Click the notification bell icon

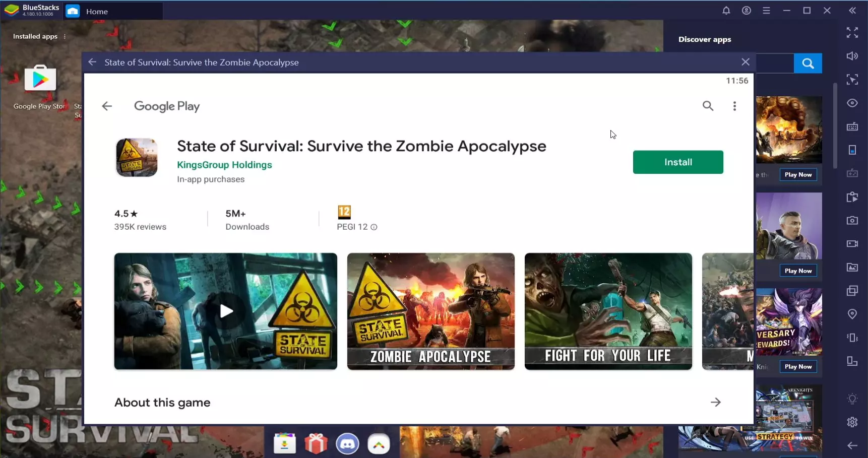[726, 11]
